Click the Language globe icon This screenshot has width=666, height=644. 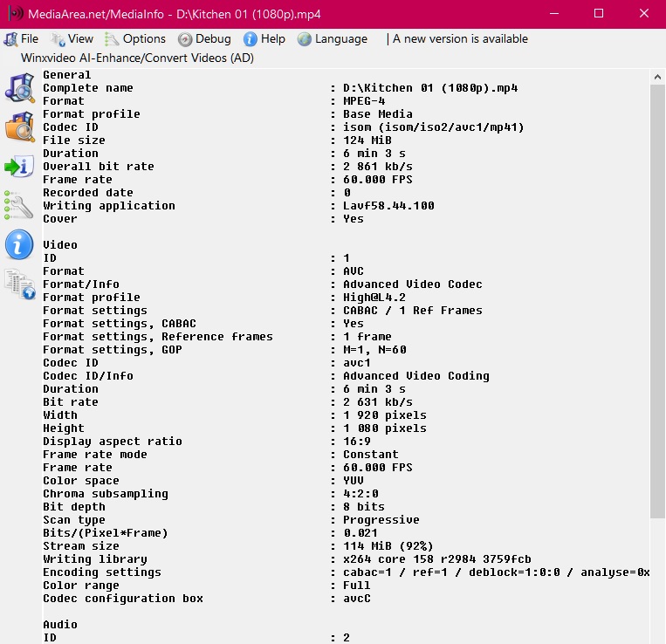[x=305, y=39]
